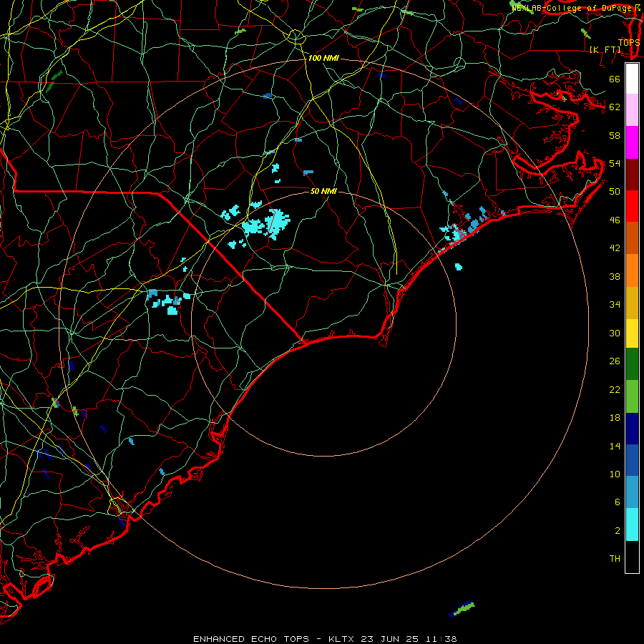Screen dimensions: 644x644
Task: Click the "26" legend value
Action: coord(615,361)
